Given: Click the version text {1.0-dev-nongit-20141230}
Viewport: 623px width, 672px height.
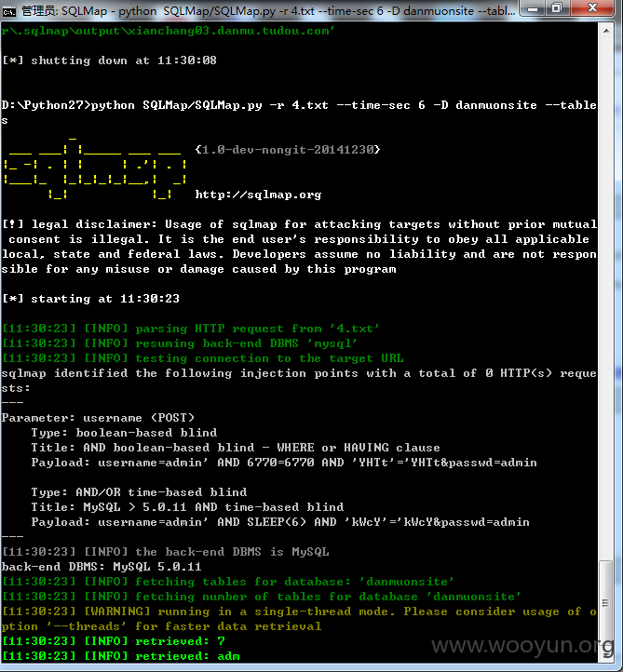Looking at the screenshot, I should coord(288,150).
